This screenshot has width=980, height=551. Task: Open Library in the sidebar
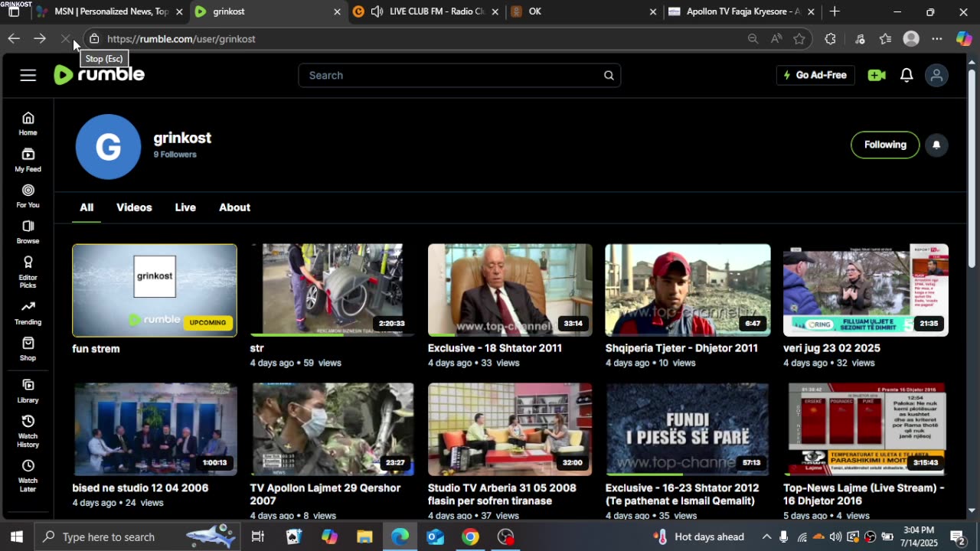click(28, 391)
